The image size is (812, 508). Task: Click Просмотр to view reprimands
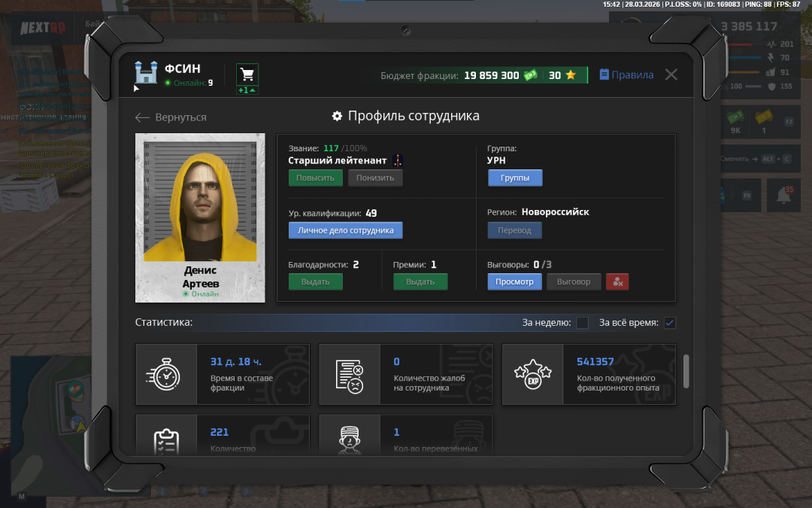click(514, 281)
